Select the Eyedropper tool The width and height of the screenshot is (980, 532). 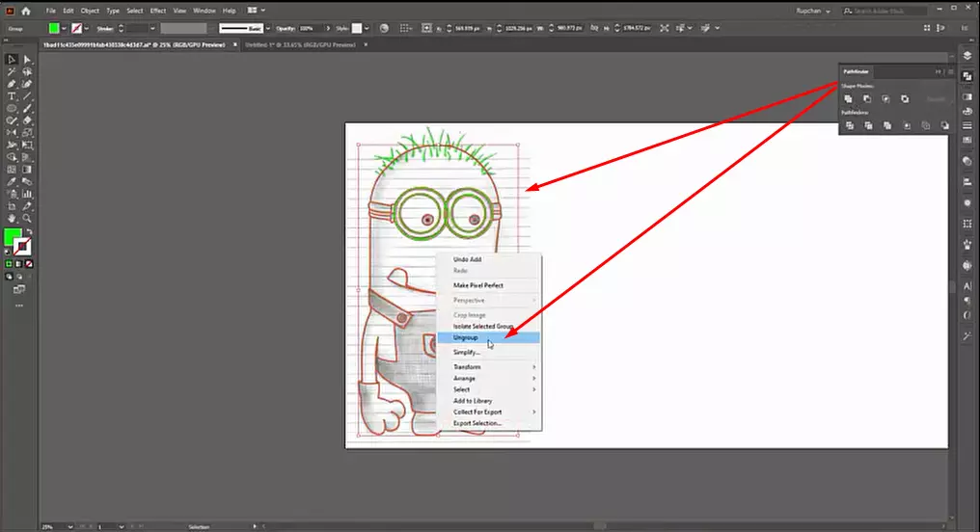coord(12,182)
